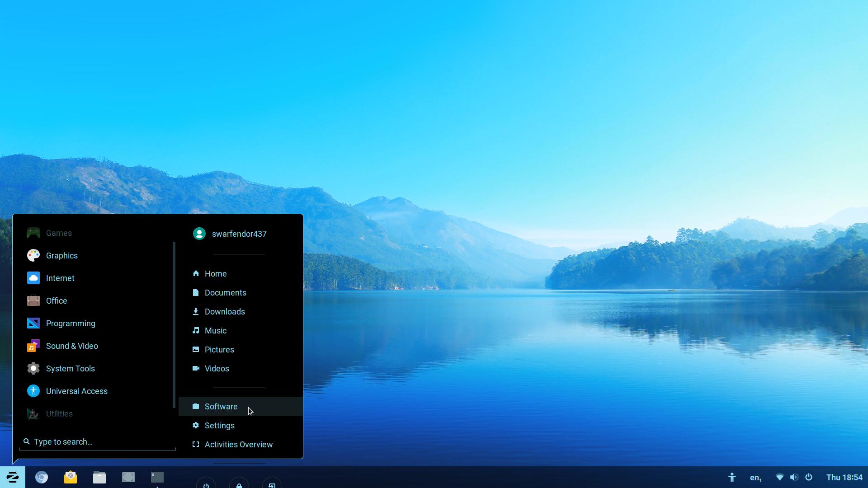Navigate to the Videos folder
Image resolution: width=868 pixels, height=488 pixels.
pos(217,368)
